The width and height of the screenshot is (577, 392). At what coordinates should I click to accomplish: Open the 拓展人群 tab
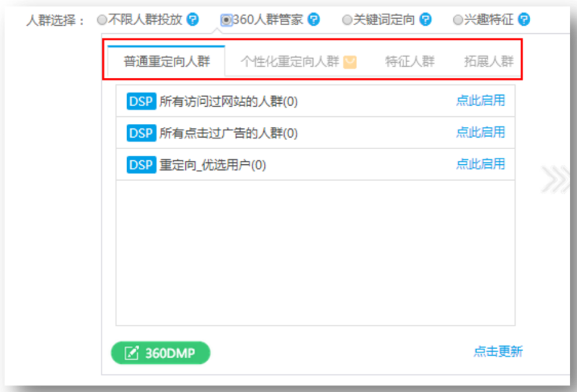click(x=488, y=61)
